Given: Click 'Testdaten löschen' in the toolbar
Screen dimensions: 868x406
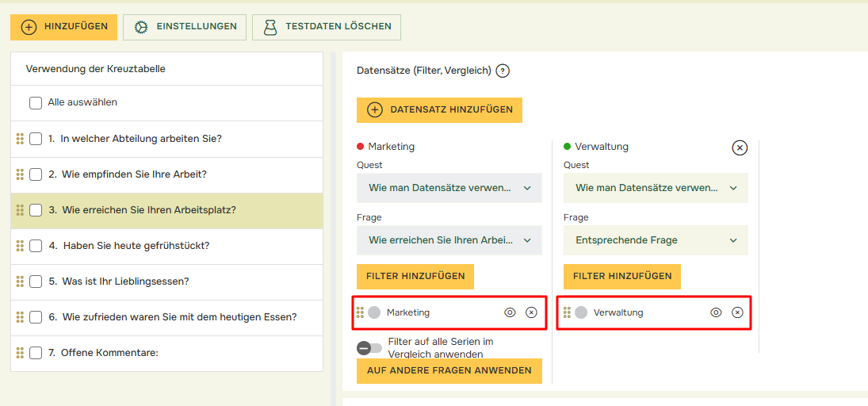Looking at the screenshot, I should (327, 27).
